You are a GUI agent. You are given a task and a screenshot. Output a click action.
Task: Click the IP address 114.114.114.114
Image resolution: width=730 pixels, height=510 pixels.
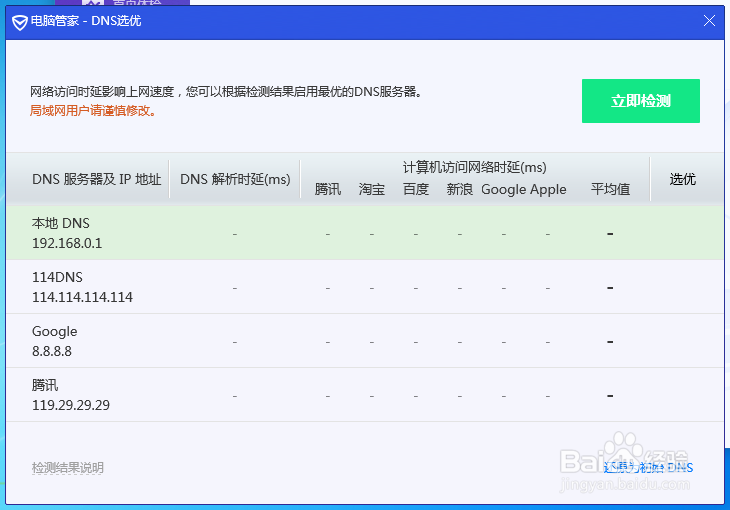[x=82, y=297]
